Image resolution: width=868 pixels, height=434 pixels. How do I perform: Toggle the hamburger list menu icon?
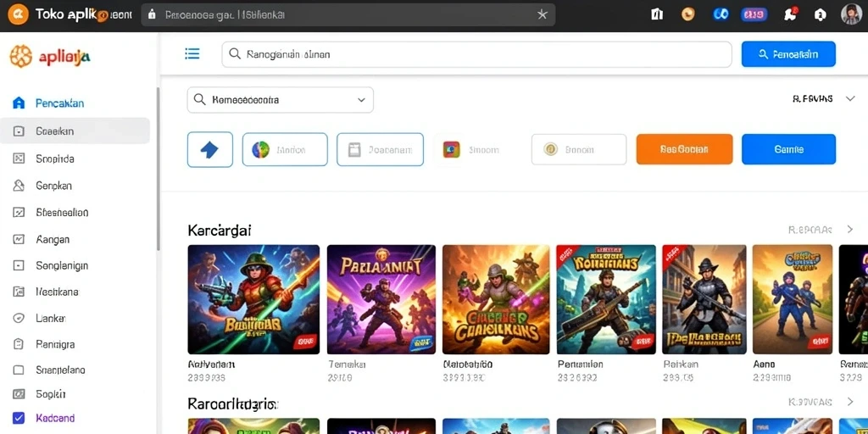pos(192,53)
